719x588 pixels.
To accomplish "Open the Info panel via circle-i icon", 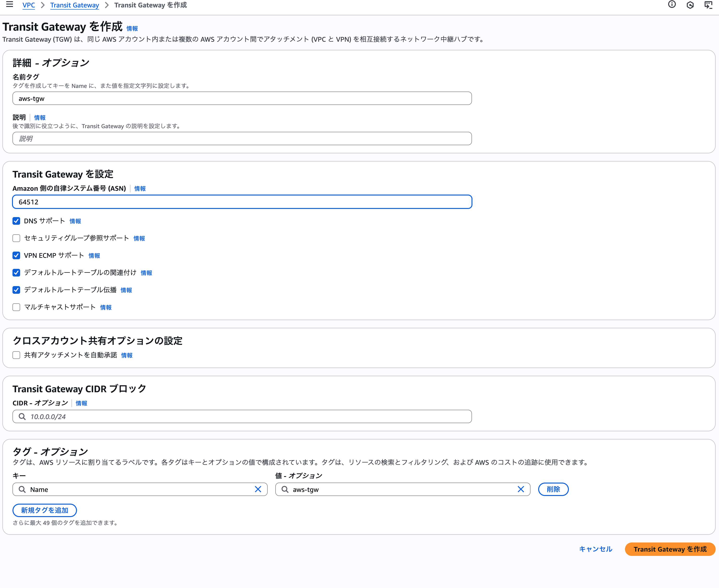I will pos(672,5).
